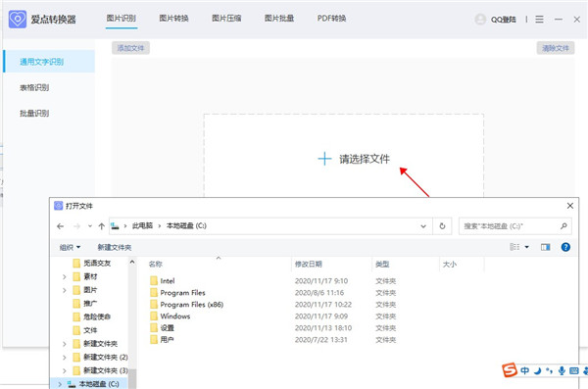Click the search magnifier icon
The width and height of the screenshot is (588, 389).
tap(563, 225)
